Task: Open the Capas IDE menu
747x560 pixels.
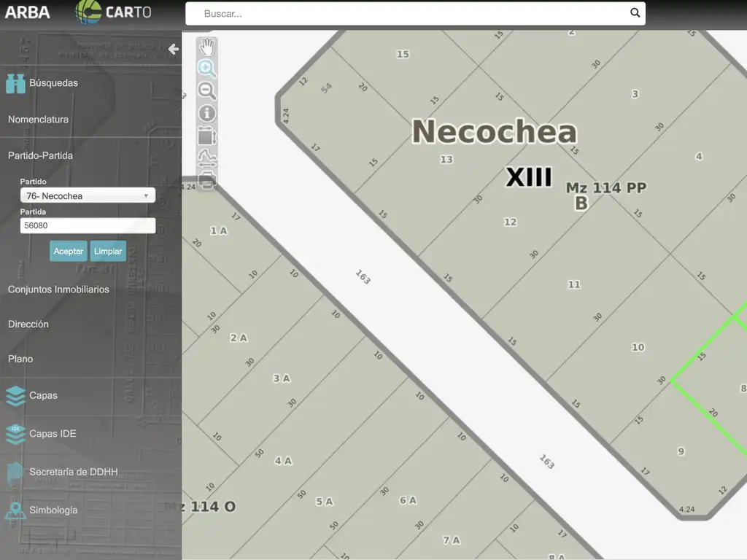Action: (53, 434)
